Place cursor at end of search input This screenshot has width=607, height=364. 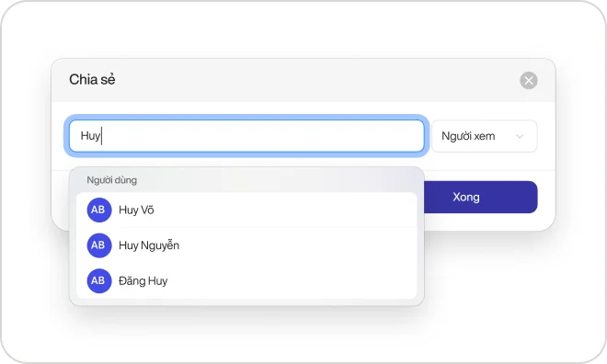[x=102, y=136]
